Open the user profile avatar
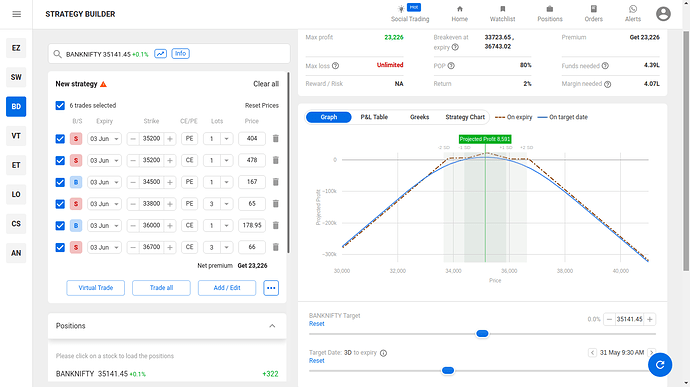The image size is (690, 387). (663, 14)
